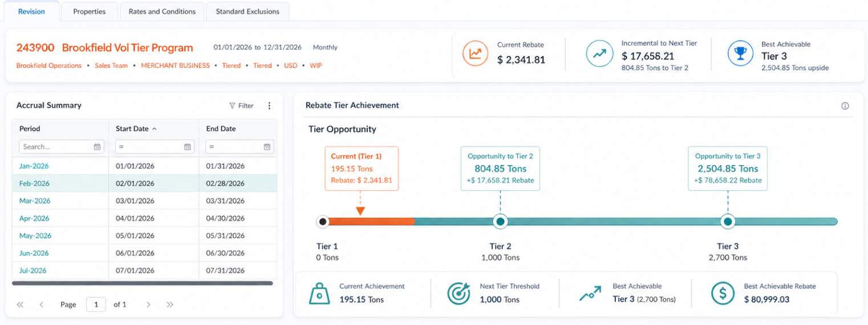Click the Tier 1 start marker on the bar
The height and width of the screenshot is (325, 868).
pyautogui.click(x=323, y=221)
